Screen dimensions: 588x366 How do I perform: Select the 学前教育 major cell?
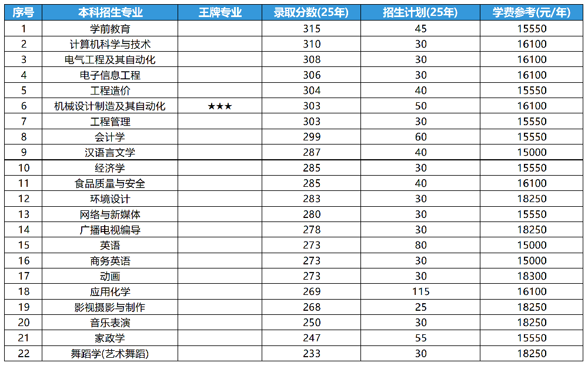coord(110,29)
